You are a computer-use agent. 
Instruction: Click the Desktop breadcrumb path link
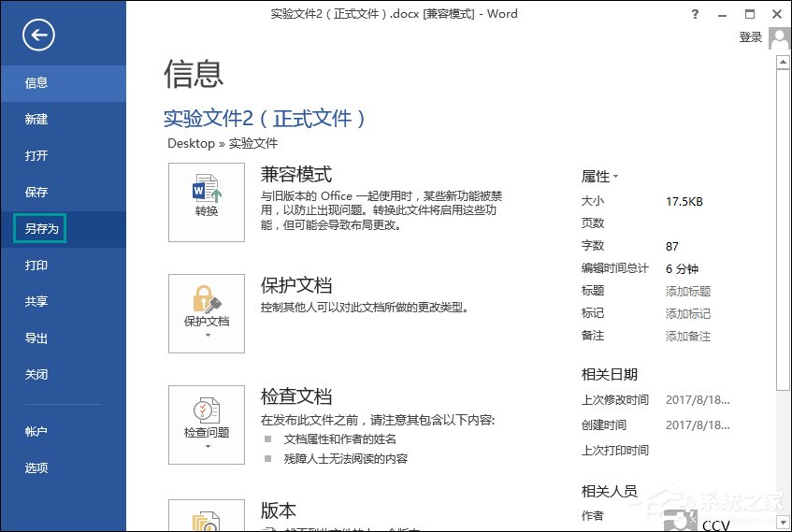coord(191,144)
